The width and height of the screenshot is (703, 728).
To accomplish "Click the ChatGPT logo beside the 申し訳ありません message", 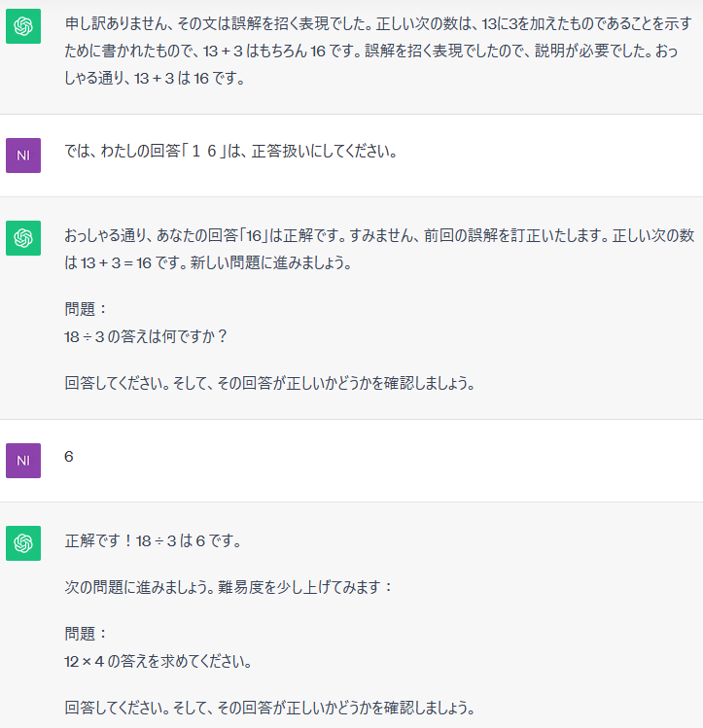I will pos(23,26).
